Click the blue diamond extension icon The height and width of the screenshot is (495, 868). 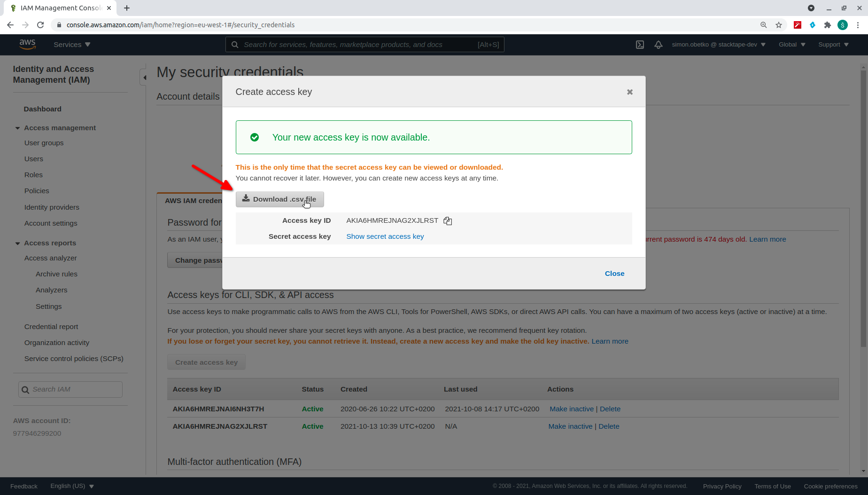813,25
